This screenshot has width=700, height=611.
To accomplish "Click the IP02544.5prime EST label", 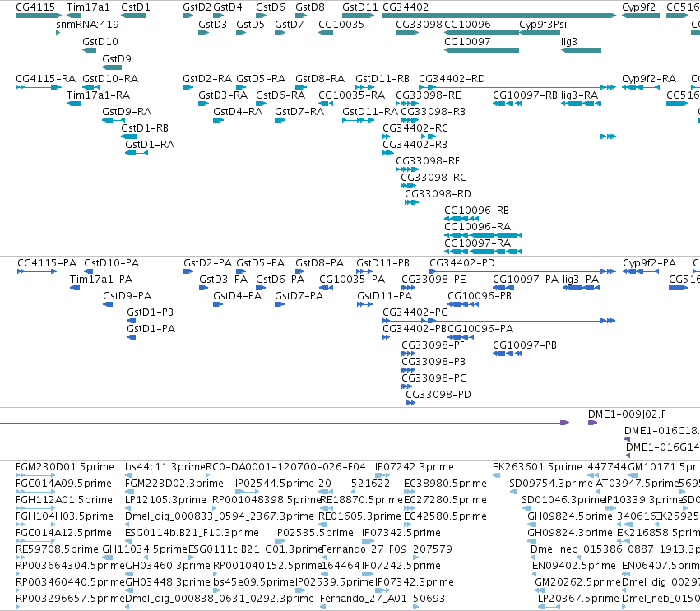I will coord(275,484).
